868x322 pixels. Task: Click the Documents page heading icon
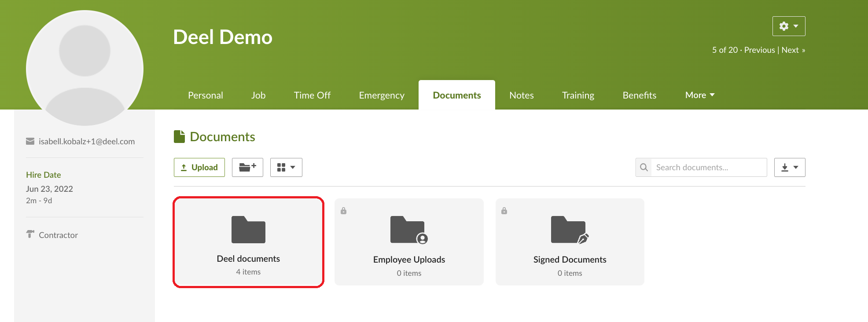click(x=179, y=136)
